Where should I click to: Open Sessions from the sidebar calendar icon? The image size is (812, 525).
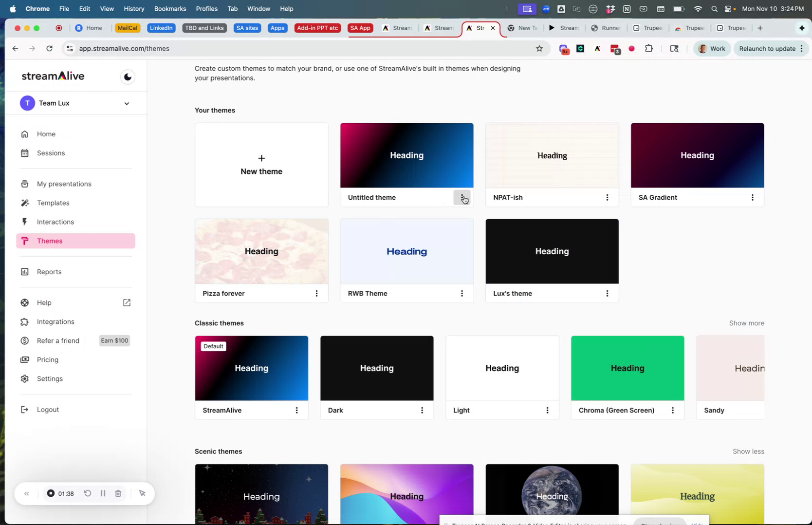25,153
